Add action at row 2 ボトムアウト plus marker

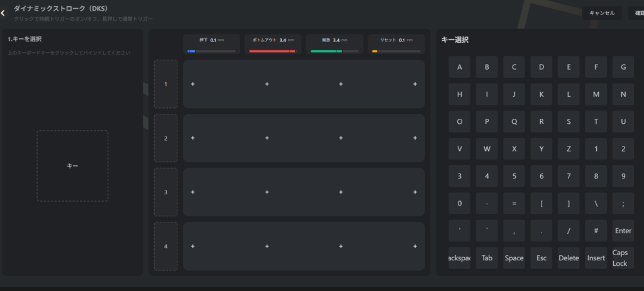pyautogui.click(x=267, y=138)
